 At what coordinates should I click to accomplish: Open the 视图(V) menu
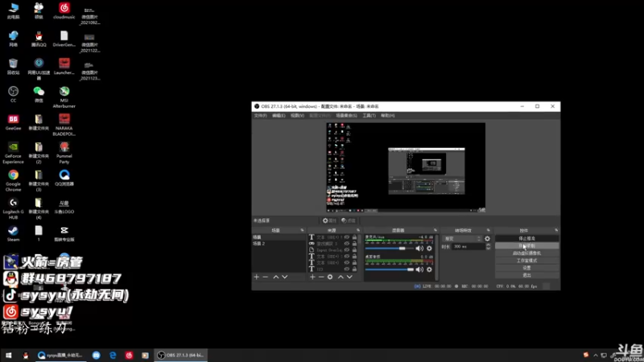click(x=297, y=116)
